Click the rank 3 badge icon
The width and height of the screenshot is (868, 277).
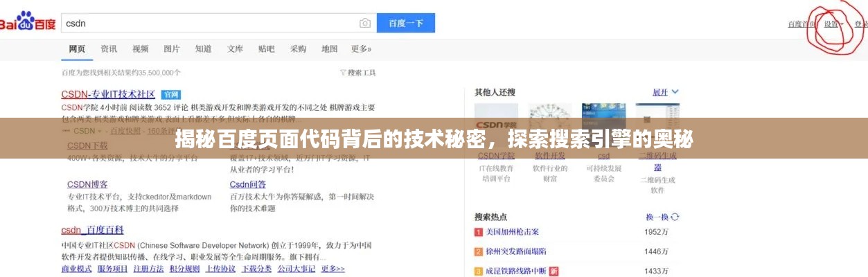pyautogui.click(x=479, y=271)
